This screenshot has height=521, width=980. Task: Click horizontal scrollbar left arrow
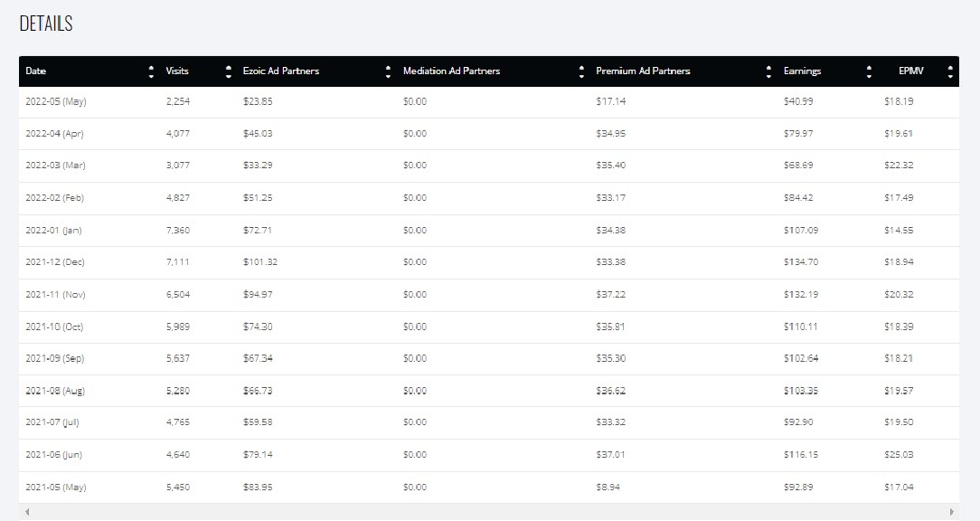[27, 512]
